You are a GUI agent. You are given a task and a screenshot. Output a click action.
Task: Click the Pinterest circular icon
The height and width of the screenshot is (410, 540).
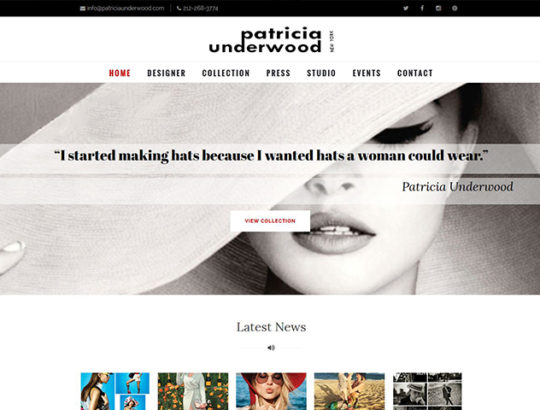click(x=455, y=8)
